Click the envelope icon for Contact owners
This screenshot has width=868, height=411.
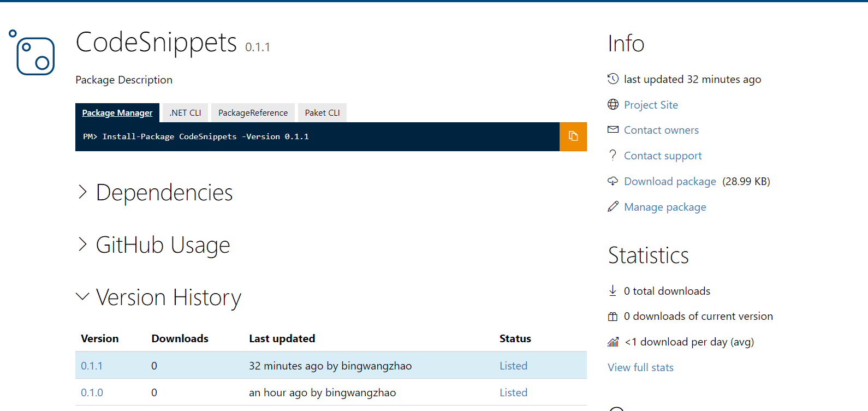click(613, 129)
